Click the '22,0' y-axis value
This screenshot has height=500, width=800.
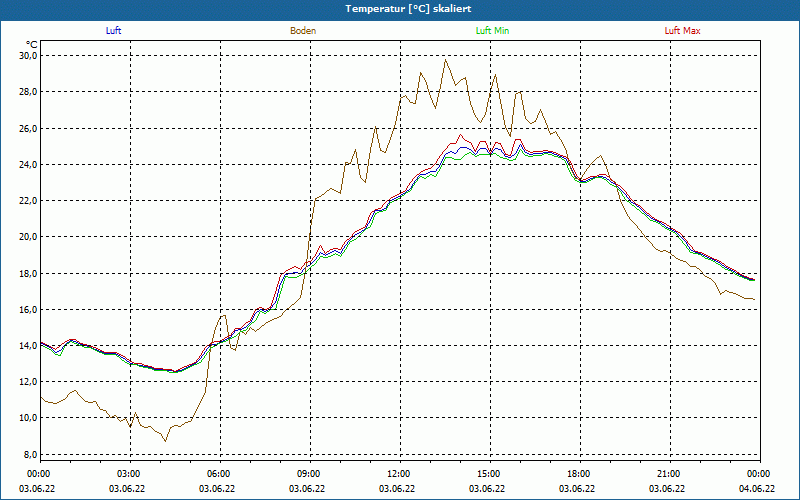[29, 201]
